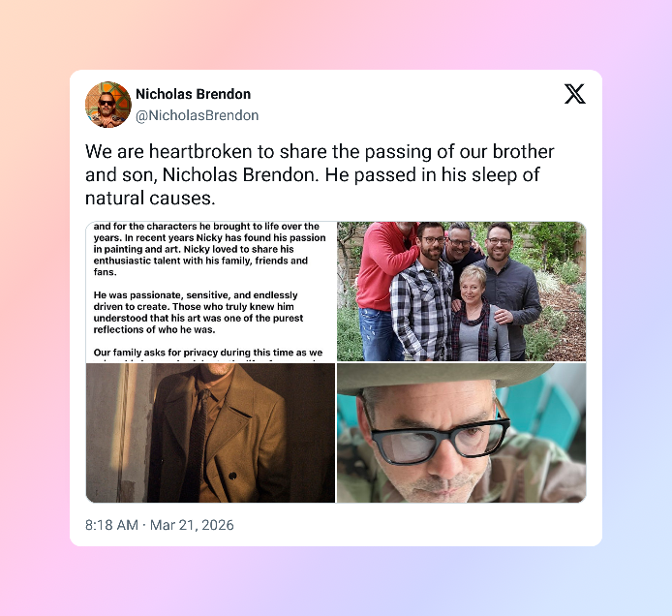Viewport: 672px width, 616px height.
Task: Open the Nicholas Brendon display name
Action: (194, 94)
